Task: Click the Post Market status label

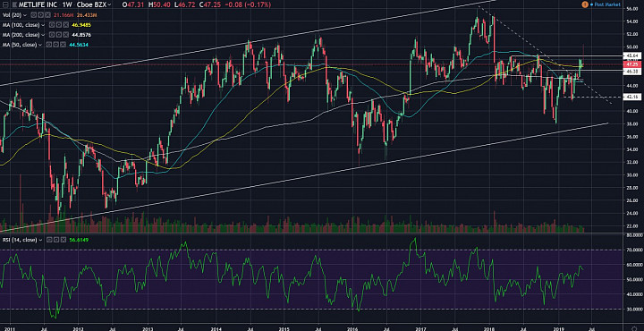Action: [607, 4]
